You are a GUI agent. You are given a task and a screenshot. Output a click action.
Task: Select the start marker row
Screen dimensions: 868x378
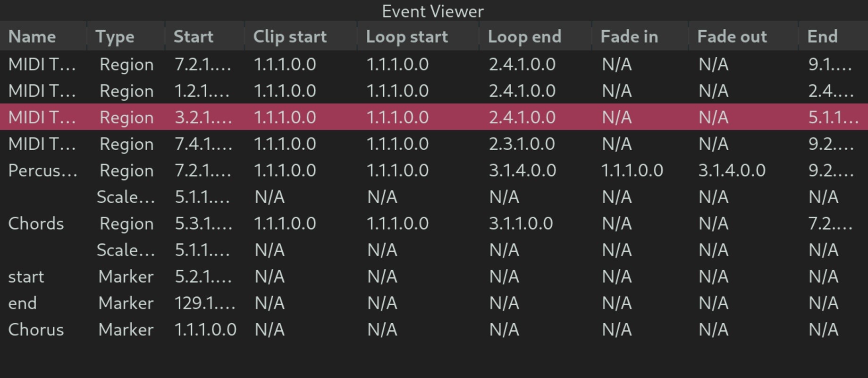[x=434, y=276]
